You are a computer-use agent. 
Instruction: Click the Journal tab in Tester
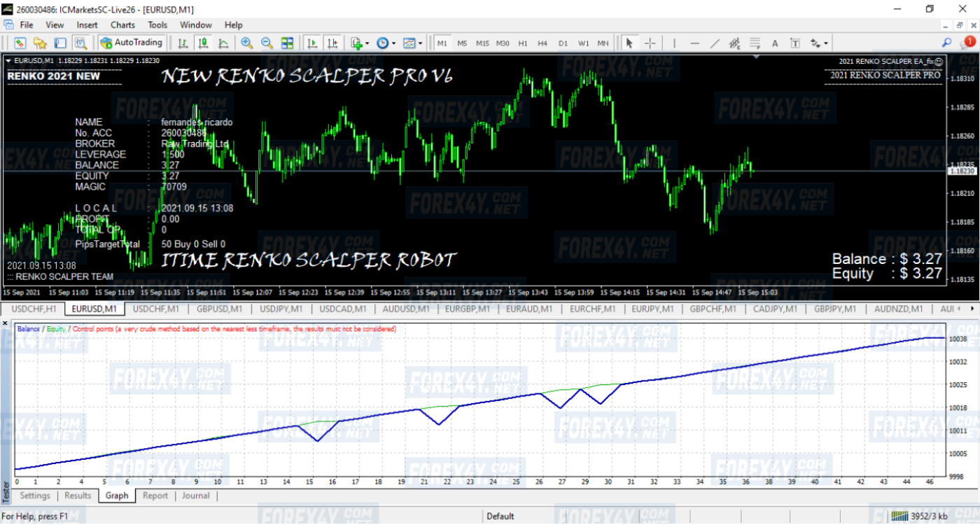point(195,496)
